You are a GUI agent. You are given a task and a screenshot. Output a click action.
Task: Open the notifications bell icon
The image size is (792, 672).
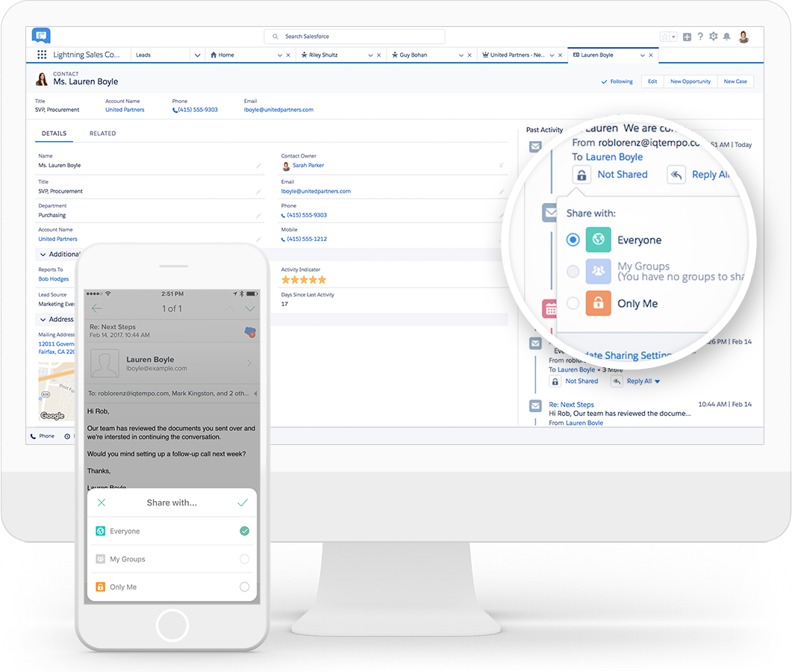click(x=726, y=37)
